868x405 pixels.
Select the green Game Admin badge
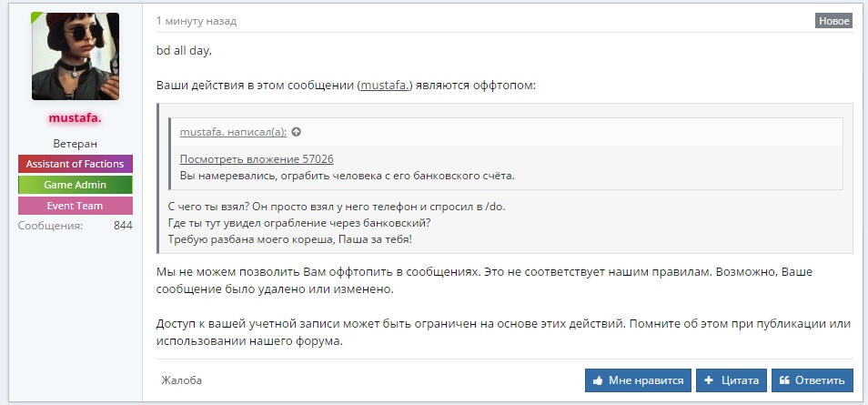click(x=76, y=185)
